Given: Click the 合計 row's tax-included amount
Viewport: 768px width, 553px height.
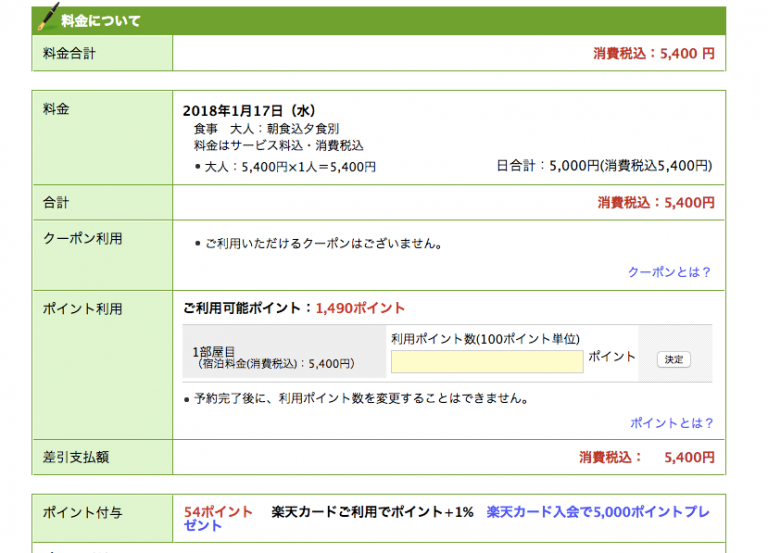Looking at the screenshot, I should point(656,202).
